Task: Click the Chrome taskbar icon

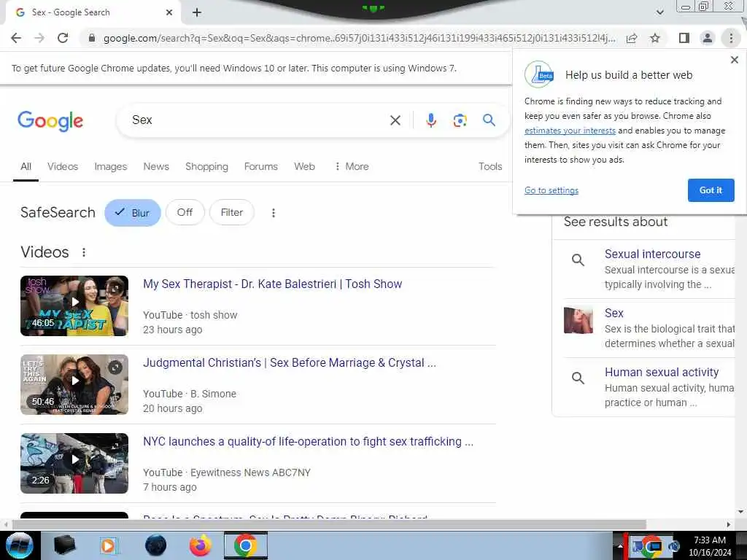Action: click(x=246, y=545)
